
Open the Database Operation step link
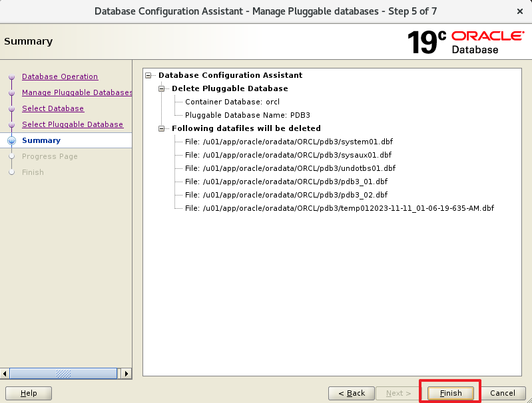pyautogui.click(x=60, y=76)
